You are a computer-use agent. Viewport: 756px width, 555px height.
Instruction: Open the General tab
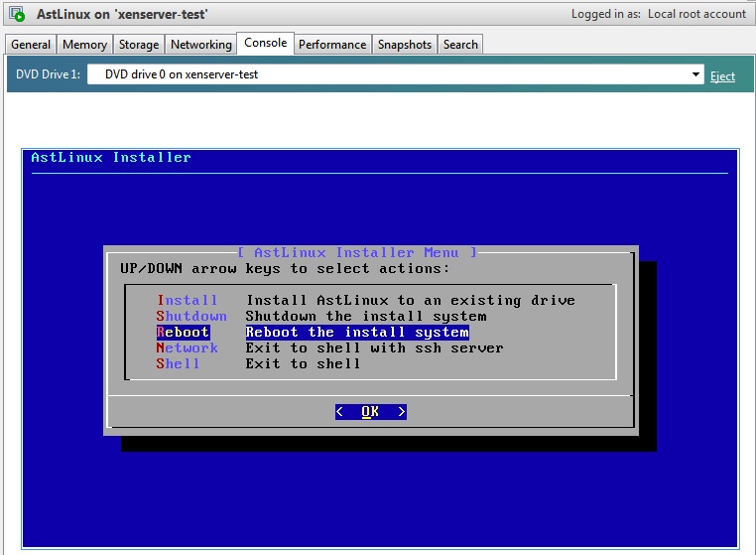(31, 45)
